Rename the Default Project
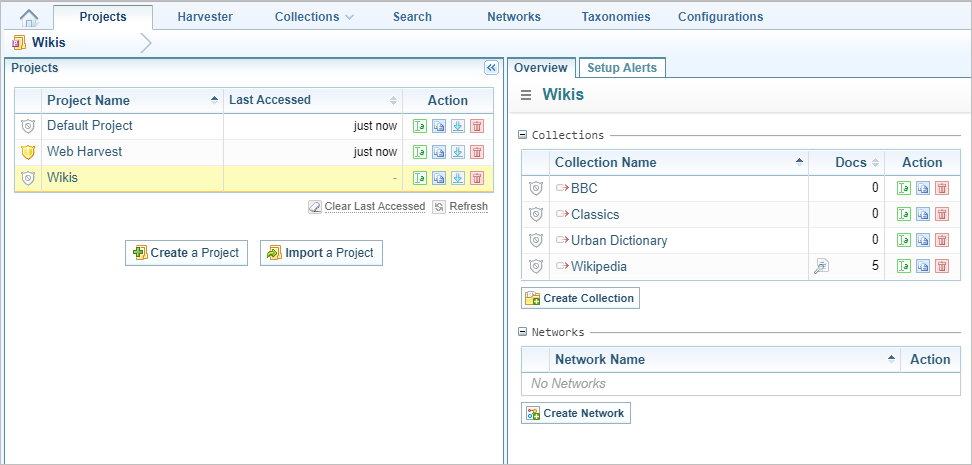Image resolution: width=972 pixels, height=465 pixels. pyautogui.click(x=420, y=126)
